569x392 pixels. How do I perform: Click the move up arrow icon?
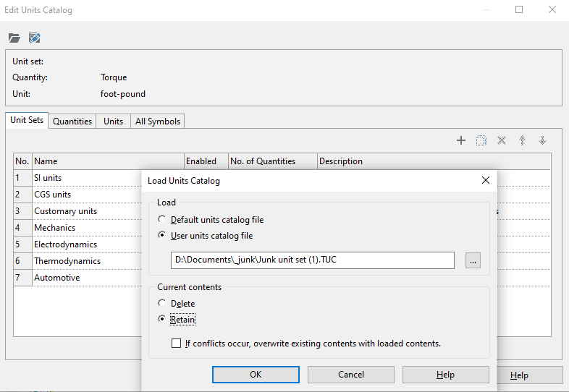pos(522,140)
